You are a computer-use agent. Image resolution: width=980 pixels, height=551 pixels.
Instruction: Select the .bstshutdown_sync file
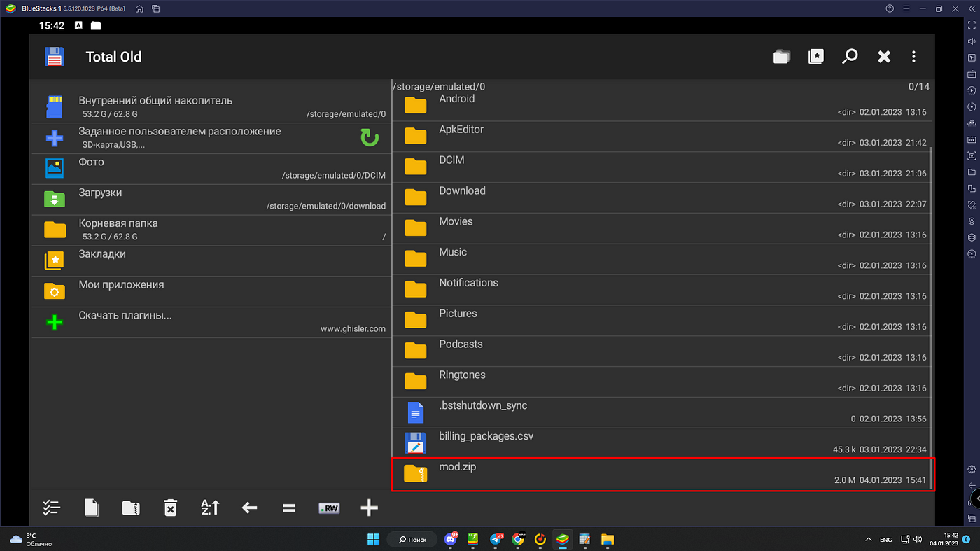[x=661, y=412]
